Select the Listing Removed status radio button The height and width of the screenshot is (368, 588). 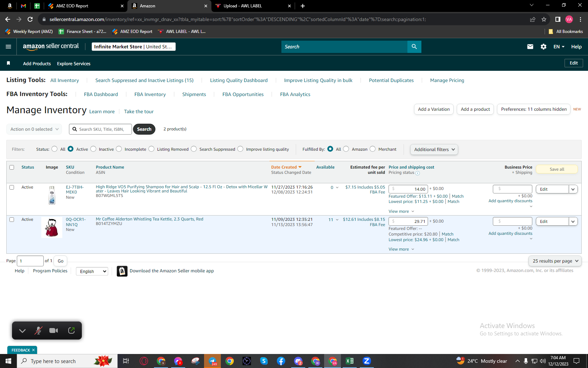click(x=151, y=149)
